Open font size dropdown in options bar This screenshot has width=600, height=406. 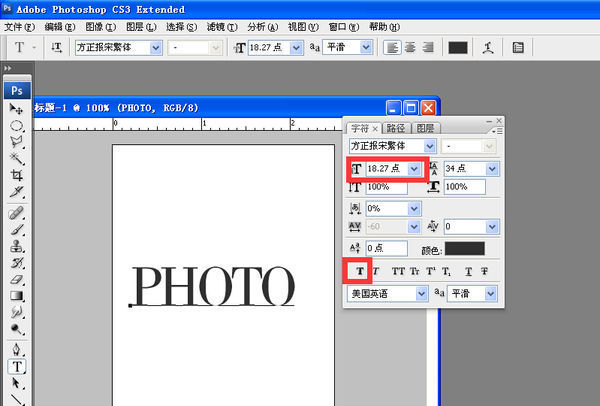[x=296, y=48]
